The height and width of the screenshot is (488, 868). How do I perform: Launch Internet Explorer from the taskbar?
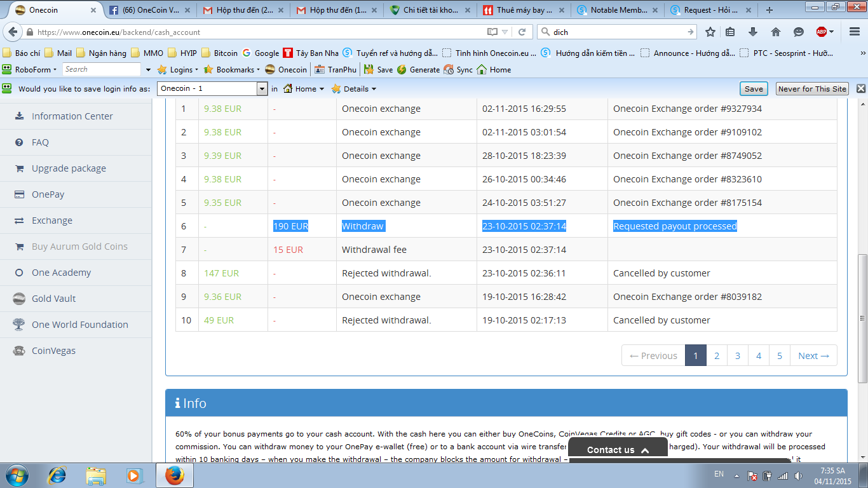pos(58,475)
